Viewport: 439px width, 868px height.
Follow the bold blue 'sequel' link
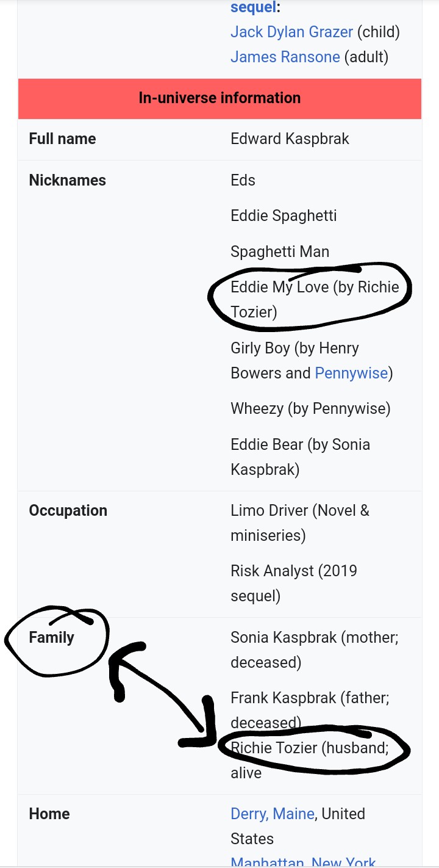[x=251, y=7]
